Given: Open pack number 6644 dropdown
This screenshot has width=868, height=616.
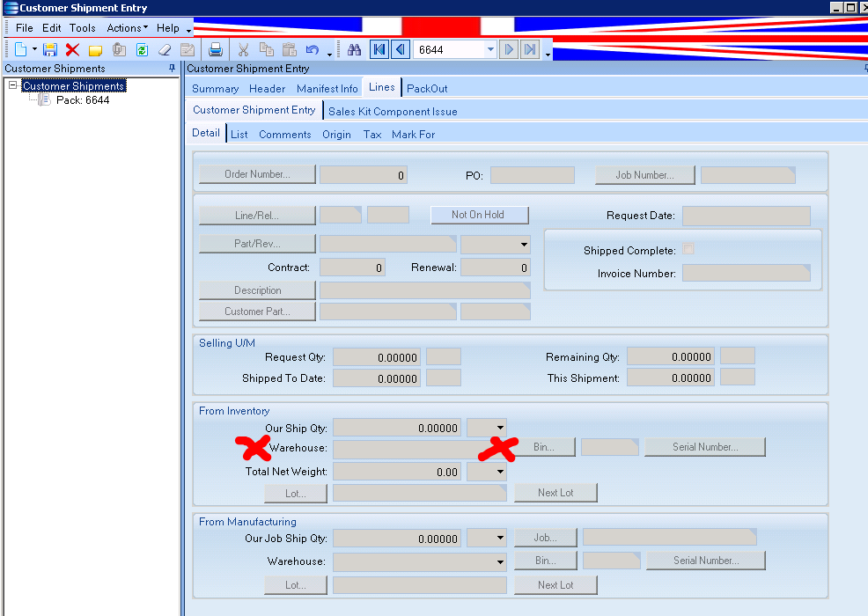Looking at the screenshot, I should [x=490, y=50].
